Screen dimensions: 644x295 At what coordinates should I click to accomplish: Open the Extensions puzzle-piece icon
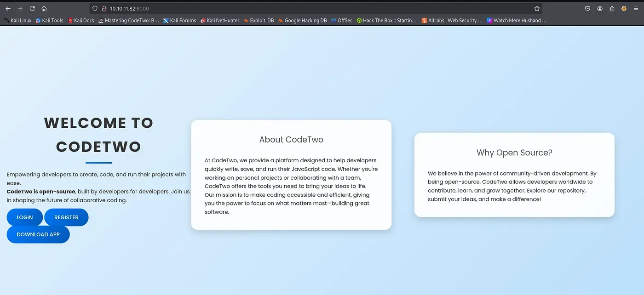tap(612, 8)
